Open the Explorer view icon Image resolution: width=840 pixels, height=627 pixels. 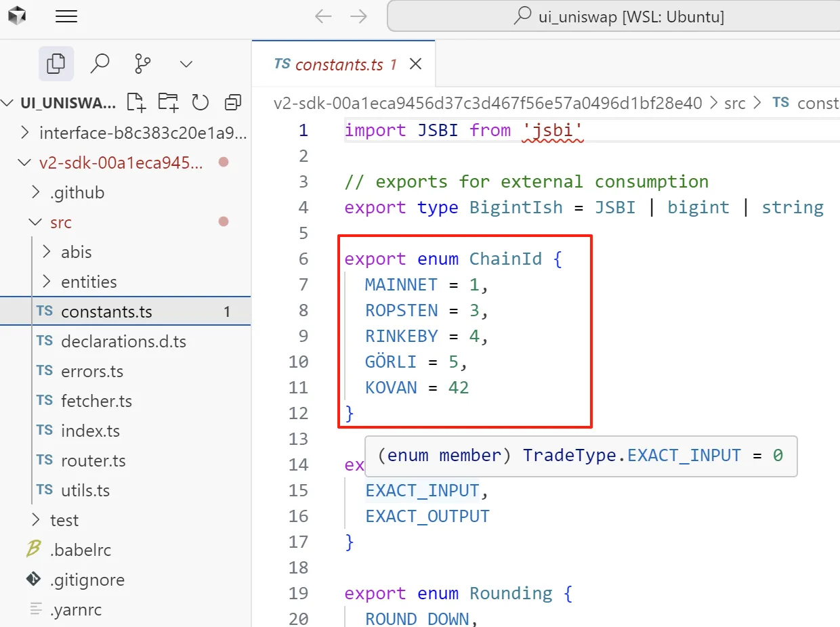(x=56, y=64)
